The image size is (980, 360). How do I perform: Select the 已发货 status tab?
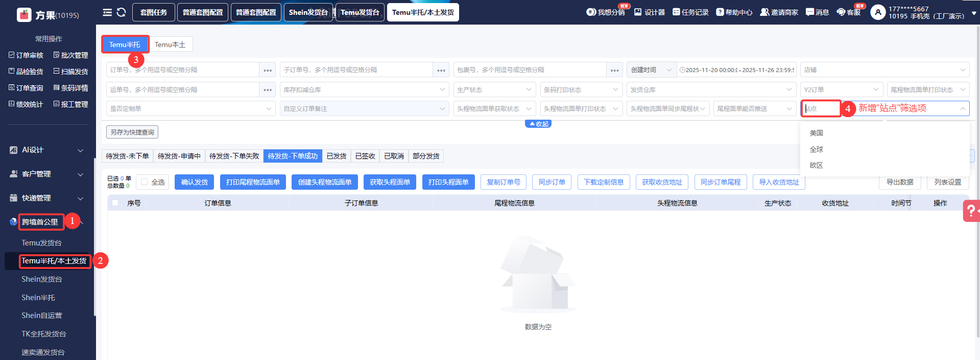[337, 156]
